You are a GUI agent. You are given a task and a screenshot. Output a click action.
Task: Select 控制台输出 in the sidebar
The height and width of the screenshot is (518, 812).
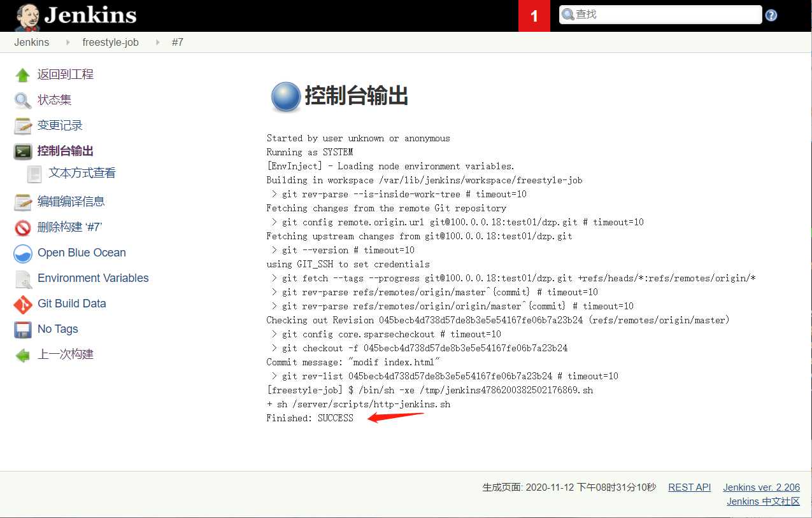coord(66,151)
